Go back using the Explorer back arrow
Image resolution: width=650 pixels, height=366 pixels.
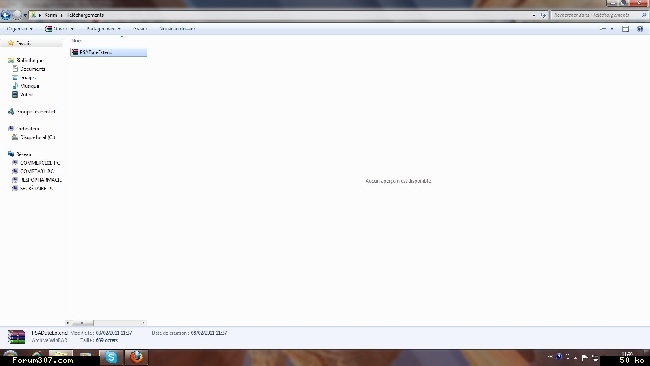click(6, 15)
